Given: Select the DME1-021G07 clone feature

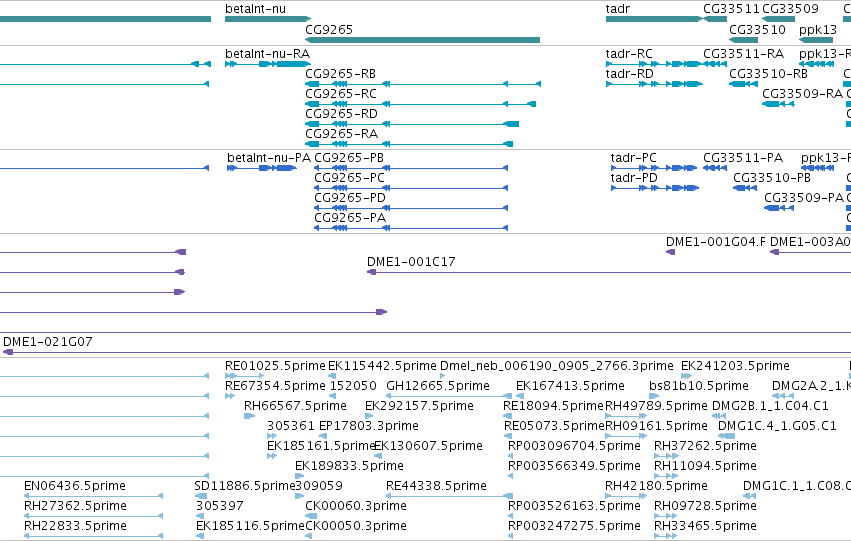Looking at the screenshot, I should pos(427,353).
